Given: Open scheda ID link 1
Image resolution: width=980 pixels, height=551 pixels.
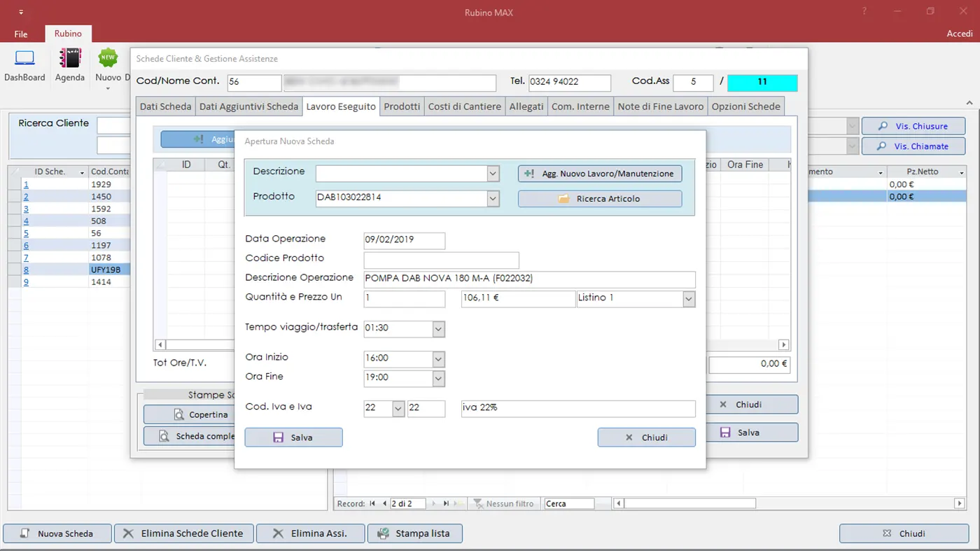Looking at the screenshot, I should [27, 185].
